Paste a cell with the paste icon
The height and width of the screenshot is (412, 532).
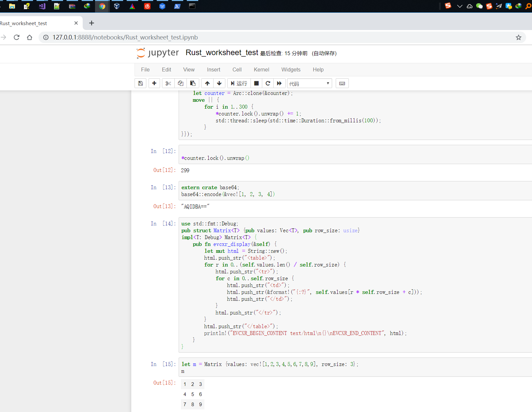(x=193, y=83)
